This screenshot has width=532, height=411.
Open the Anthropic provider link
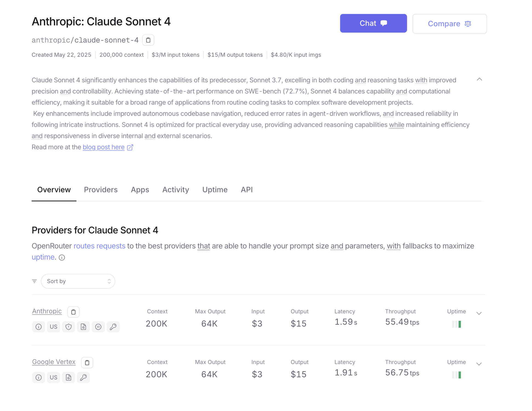tap(47, 311)
